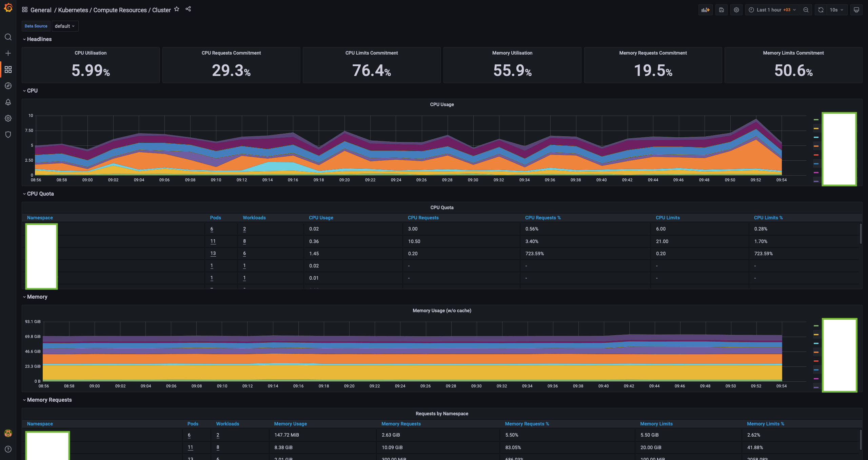
Task: Open the Dashboards four-squares sidebar icon
Action: pos(8,69)
